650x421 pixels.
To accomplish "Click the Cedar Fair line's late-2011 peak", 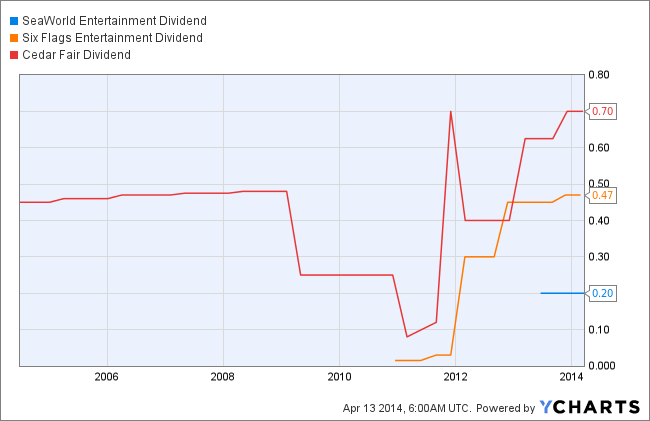I will 451,111.
